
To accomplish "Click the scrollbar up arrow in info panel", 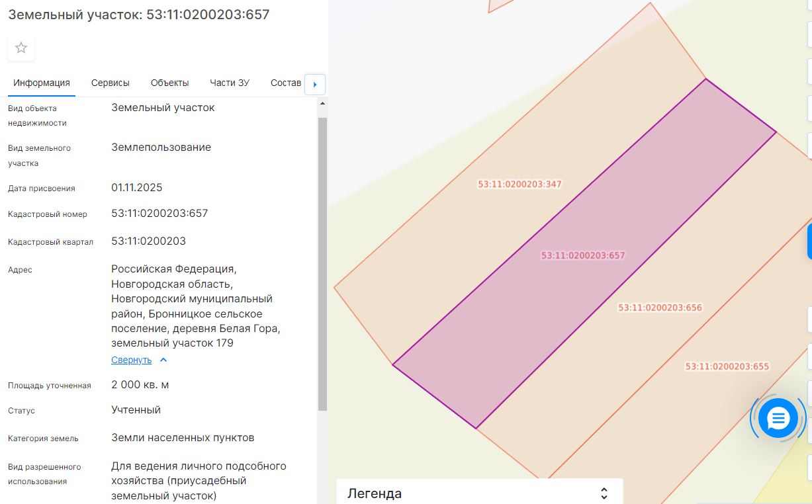I will 322,104.
